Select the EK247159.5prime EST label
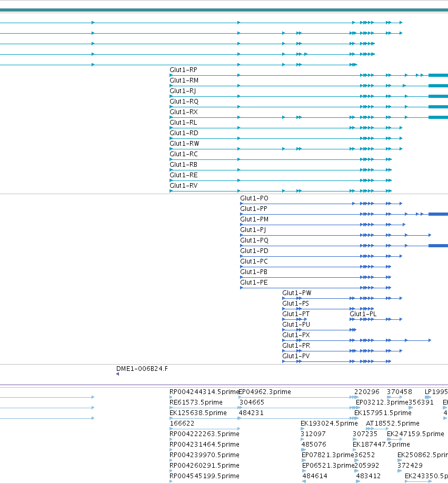Viewport: 448px width, 484px height. (415, 433)
